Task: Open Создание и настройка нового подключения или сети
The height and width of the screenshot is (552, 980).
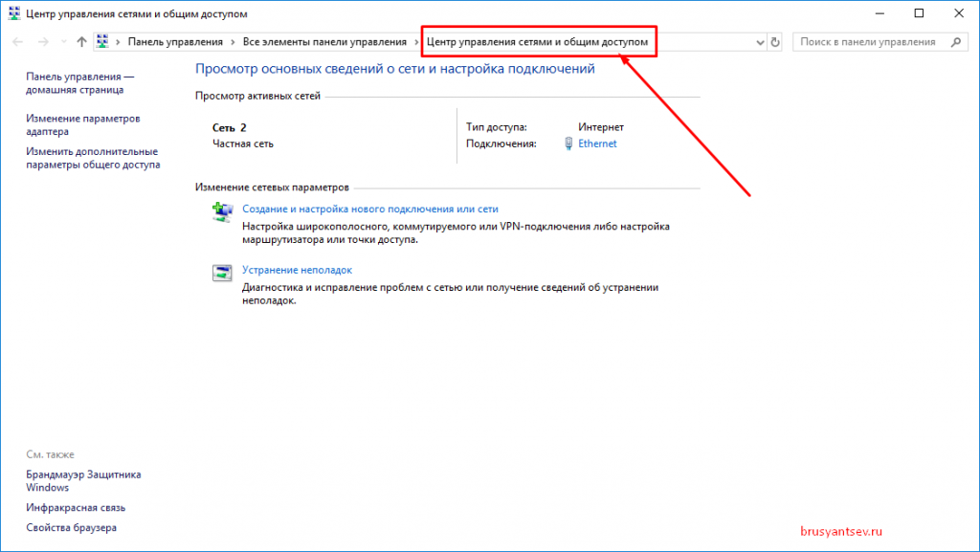Action: [370, 210]
